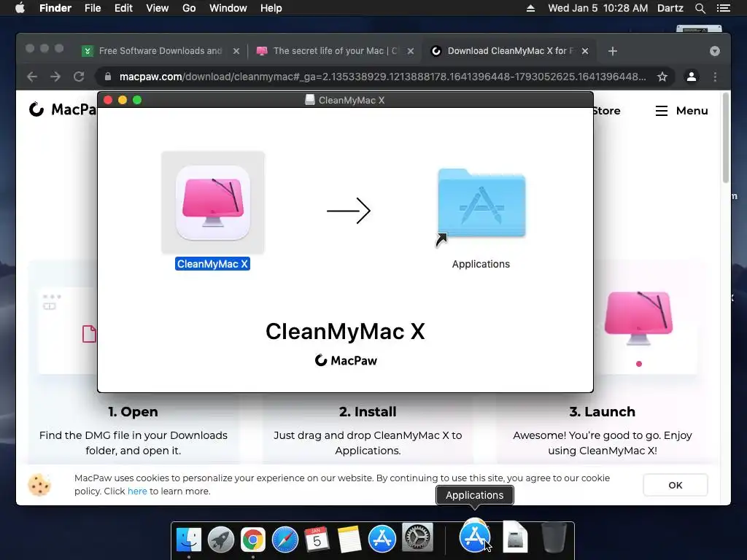Select the CleanMyMac X app icon

213,203
